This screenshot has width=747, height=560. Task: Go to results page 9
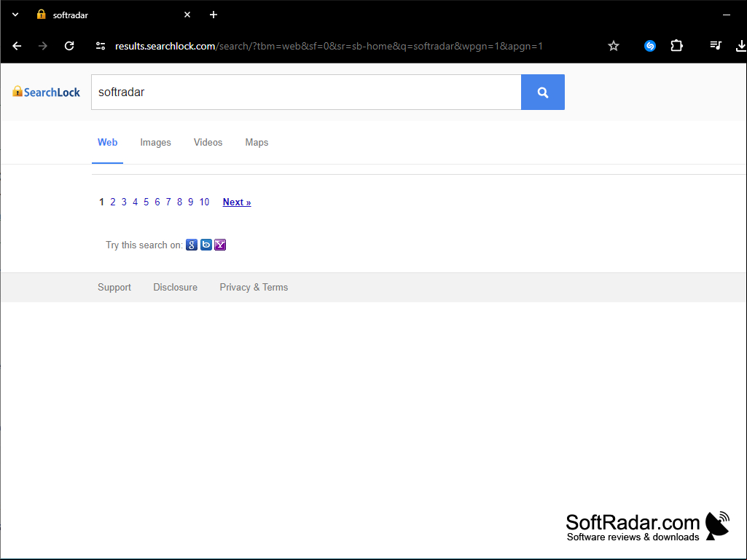point(190,202)
